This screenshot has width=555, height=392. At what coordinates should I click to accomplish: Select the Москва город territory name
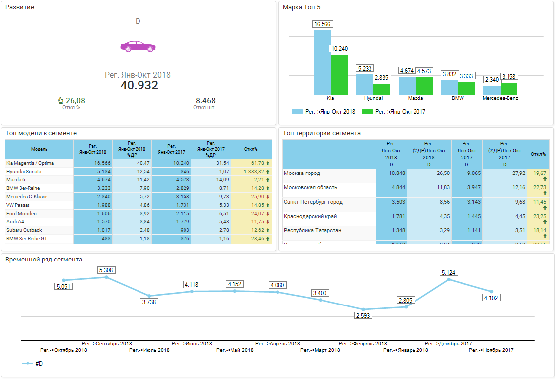(302, 174)
